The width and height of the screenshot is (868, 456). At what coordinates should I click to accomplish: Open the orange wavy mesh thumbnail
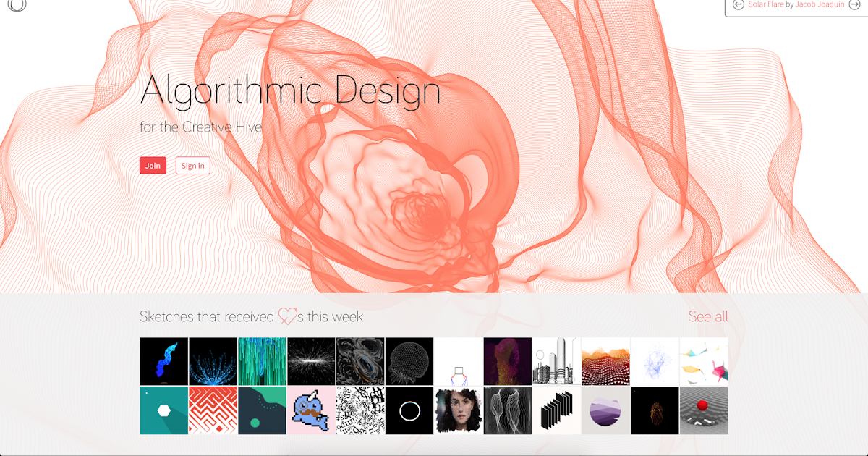pyautogui.click(x=606, y=361)
